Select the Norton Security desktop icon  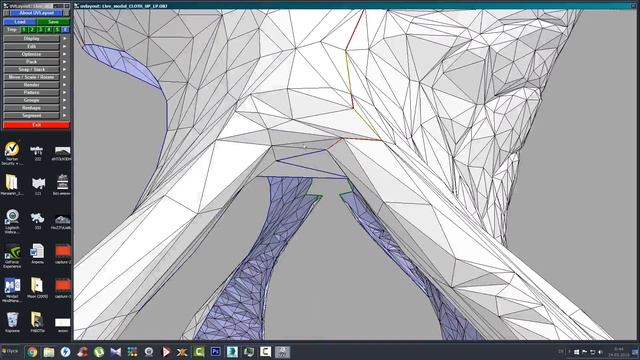(12, 153)
